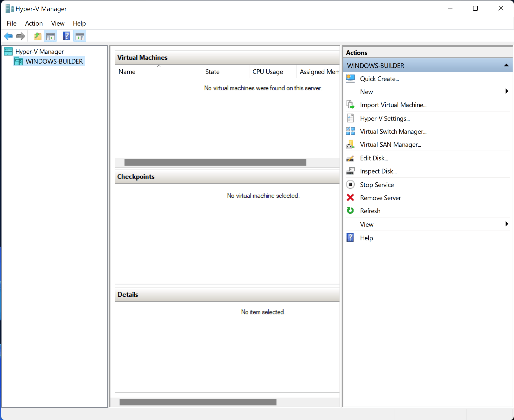Expand the New submenu arrow
The width and height of the screenshot is (514, 420).
click(x=507, y=91)
